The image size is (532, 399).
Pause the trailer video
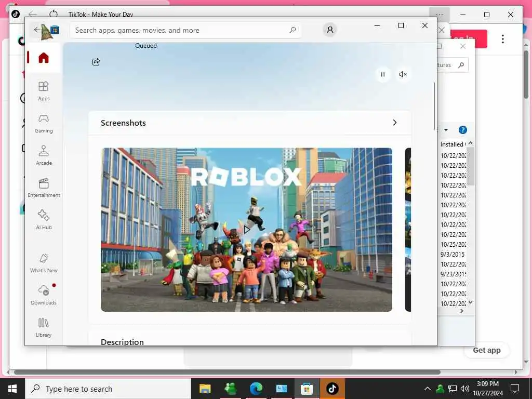pyautogui.click(x=383, y=74)
